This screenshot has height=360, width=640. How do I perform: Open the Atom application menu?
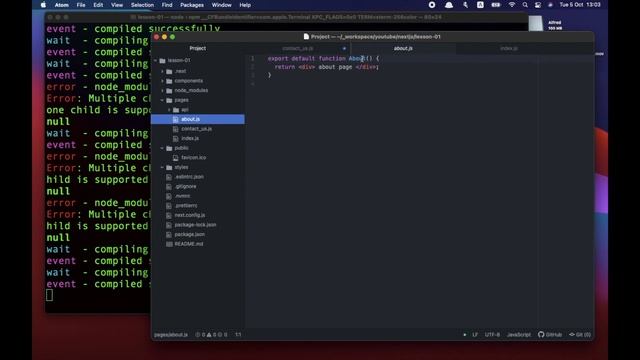point(62,5)
